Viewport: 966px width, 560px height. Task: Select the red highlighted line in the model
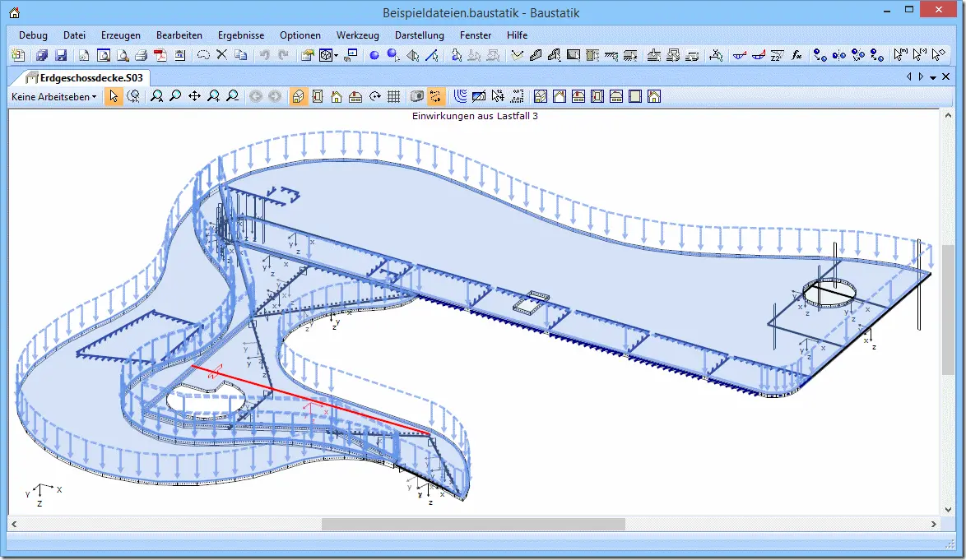point(310,400)
